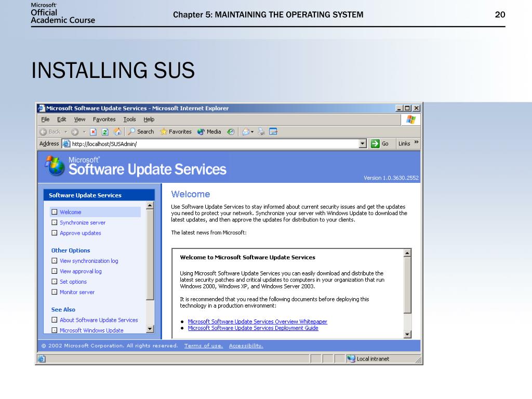Click the Home page icon

pyautogui.click(x=117, y=131)
